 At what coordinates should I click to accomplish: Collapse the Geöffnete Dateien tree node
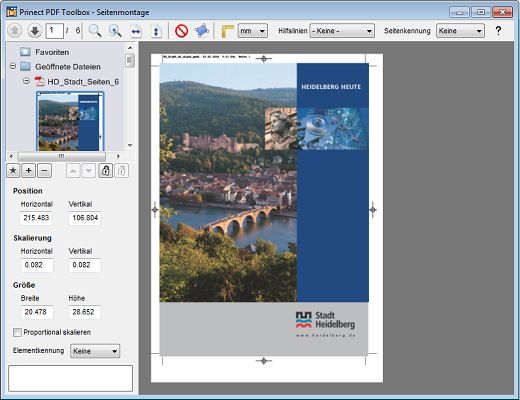coord(13,66)
